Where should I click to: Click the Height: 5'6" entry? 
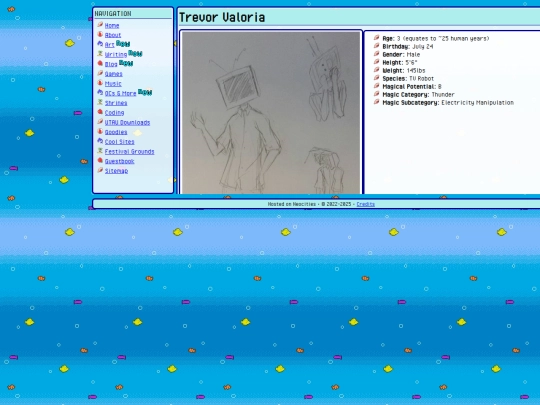(x=399, y=63)
